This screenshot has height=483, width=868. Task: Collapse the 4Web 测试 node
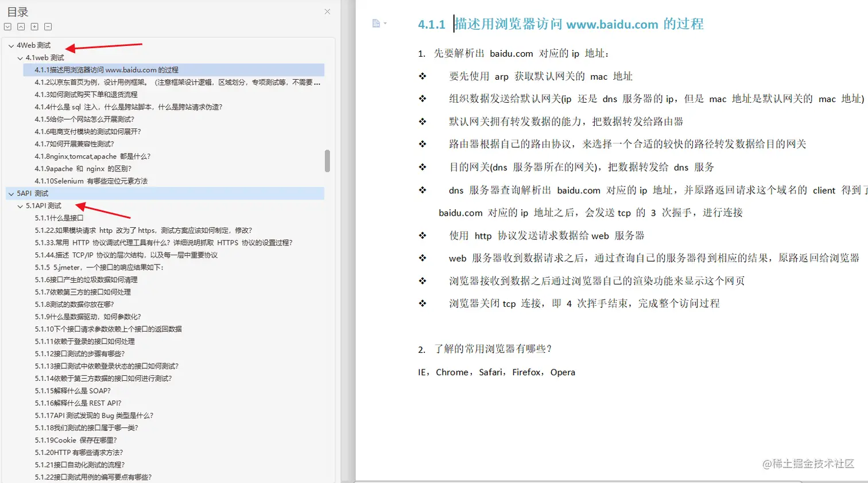coord(11,45)
